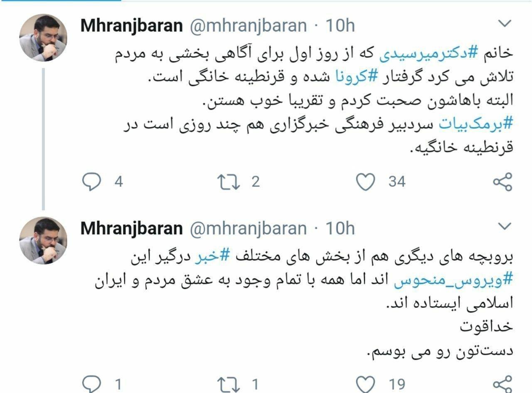This screenshot has width=532, height=393.
Task: Reply to the first tweet
Action: 91,182
